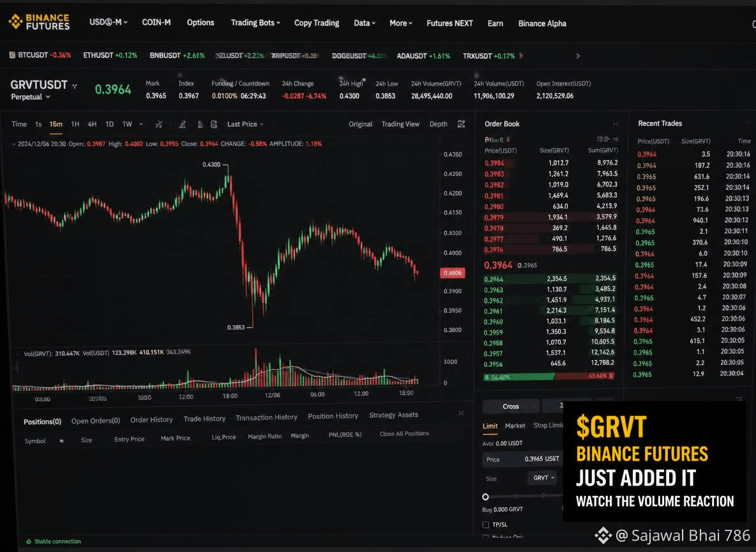Open the Trade History tab
This screenshot has height=552, width=756.
[204, 419]
